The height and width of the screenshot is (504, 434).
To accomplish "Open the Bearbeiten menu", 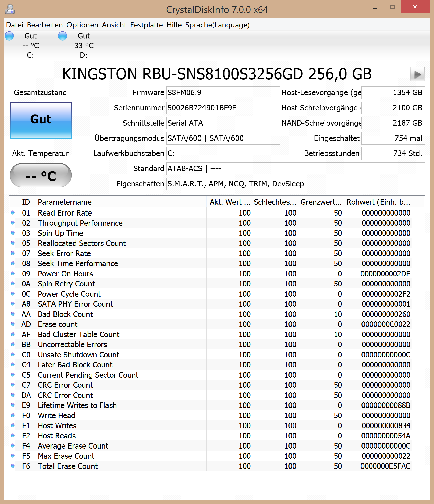I will (x=45, y=25).
